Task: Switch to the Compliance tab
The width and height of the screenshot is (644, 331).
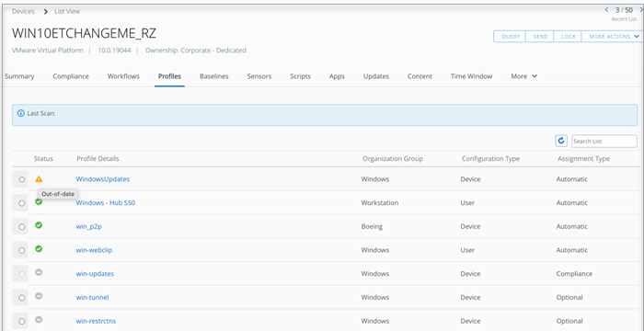Action: coord(71,76)
